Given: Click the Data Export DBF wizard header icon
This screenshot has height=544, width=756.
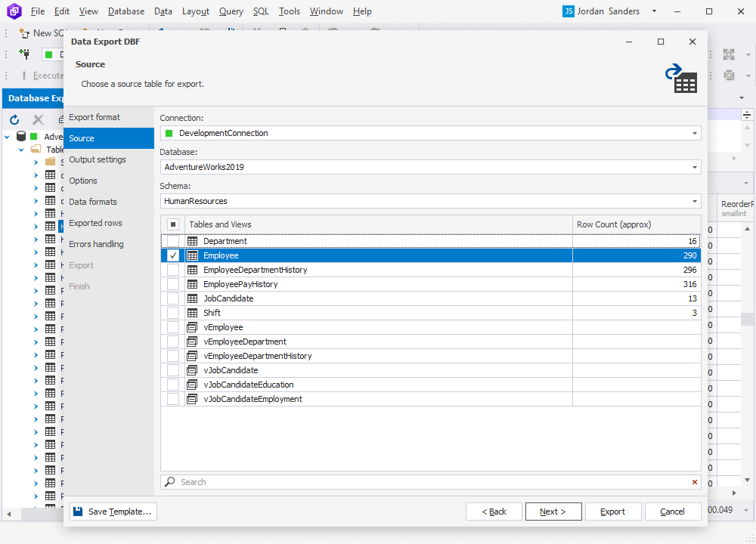Looking at the screenshot, I should click(x=681, y=78).
